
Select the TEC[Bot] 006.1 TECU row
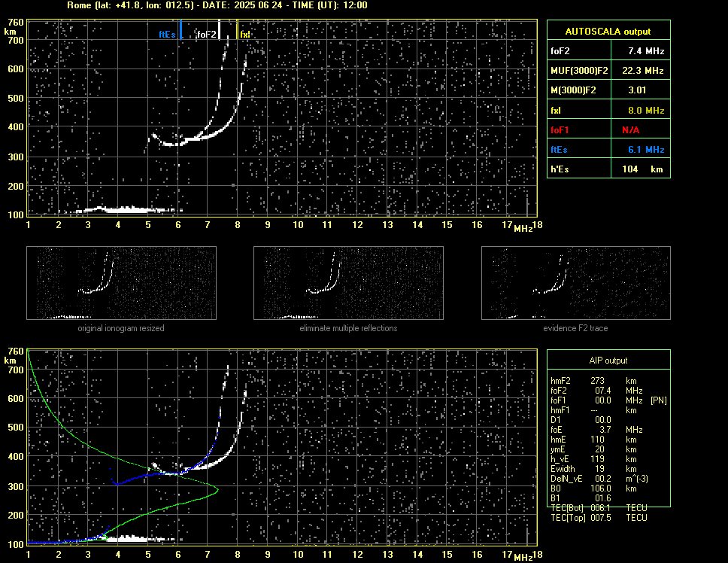[599, 508]
